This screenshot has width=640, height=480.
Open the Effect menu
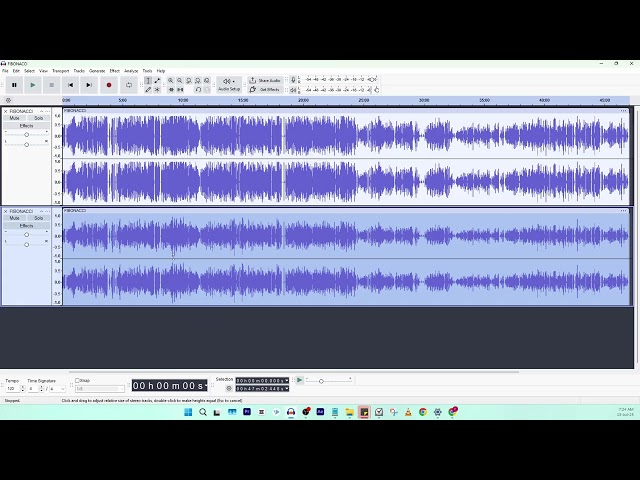(x=115, y=71)
